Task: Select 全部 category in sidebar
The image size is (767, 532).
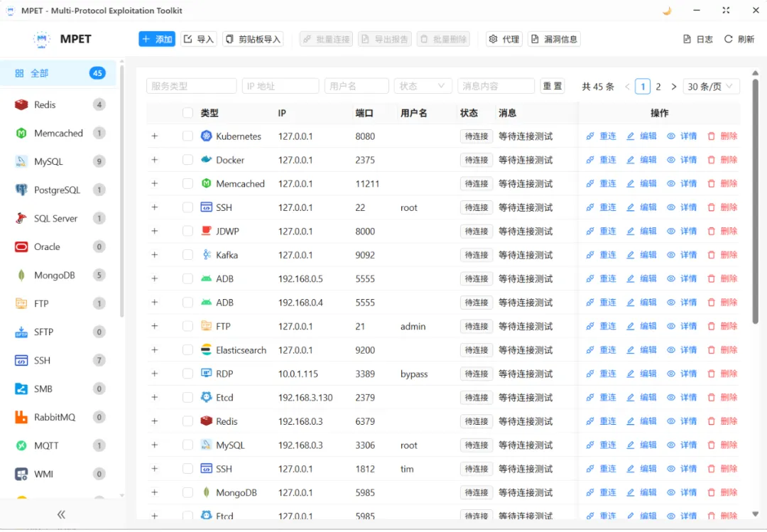Action: coord(59,73)
